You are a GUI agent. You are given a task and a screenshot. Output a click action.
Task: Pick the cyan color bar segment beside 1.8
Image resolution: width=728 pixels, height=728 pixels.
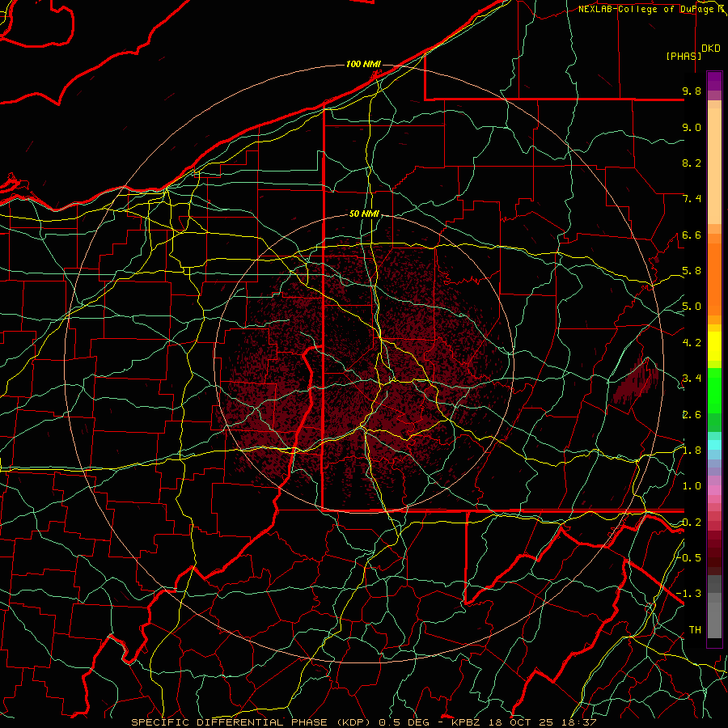coord(714,445)
